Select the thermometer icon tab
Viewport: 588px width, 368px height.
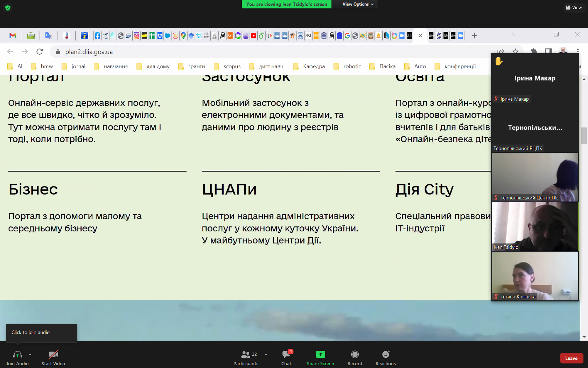coord(66,36)
